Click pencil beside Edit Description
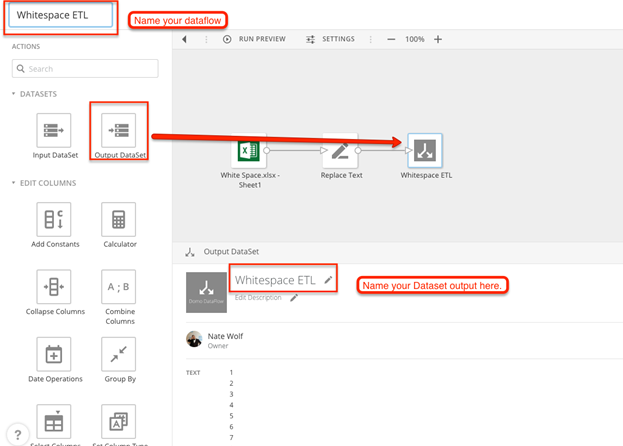 point(294,297)
